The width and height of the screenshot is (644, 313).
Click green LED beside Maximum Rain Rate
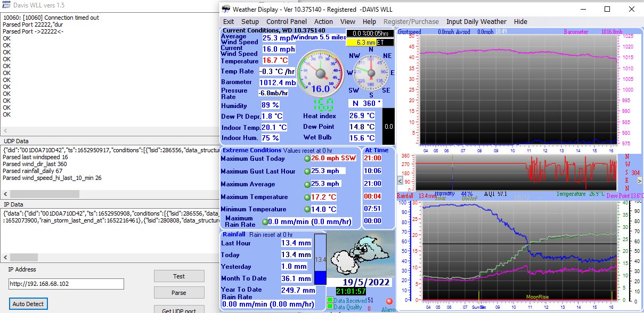point(265,222)
